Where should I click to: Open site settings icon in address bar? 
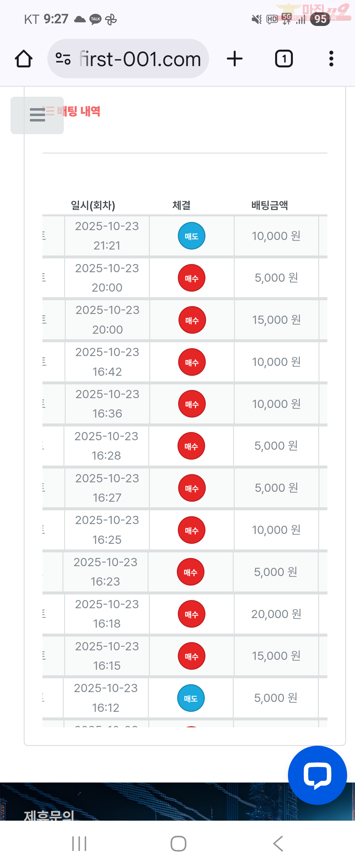coord(63,59)
